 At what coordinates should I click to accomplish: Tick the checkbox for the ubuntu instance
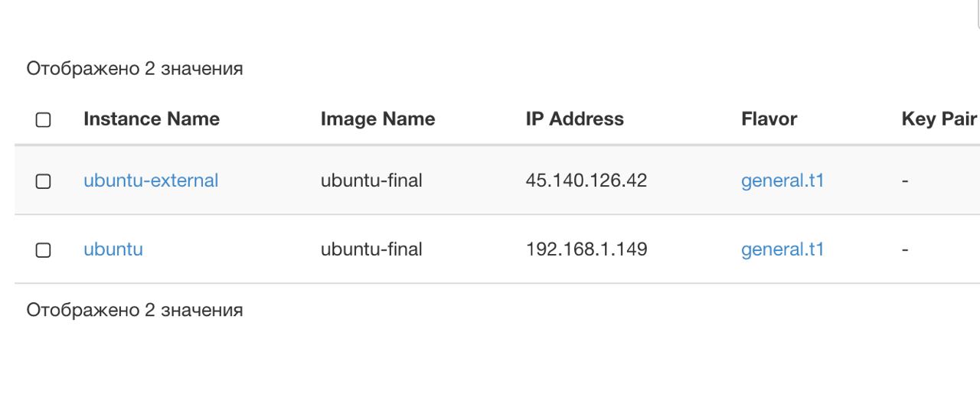pyautogui.click(x=44, y=250)
